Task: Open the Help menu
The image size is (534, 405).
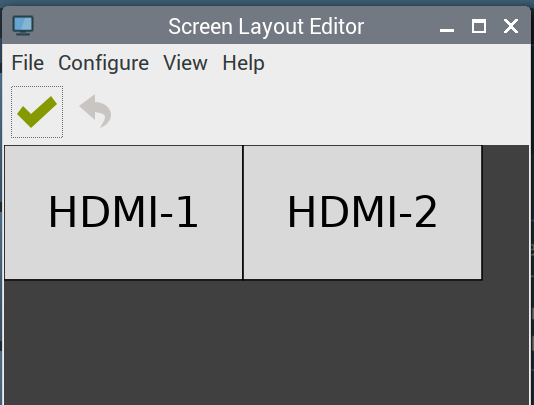Action: (243, 63)
